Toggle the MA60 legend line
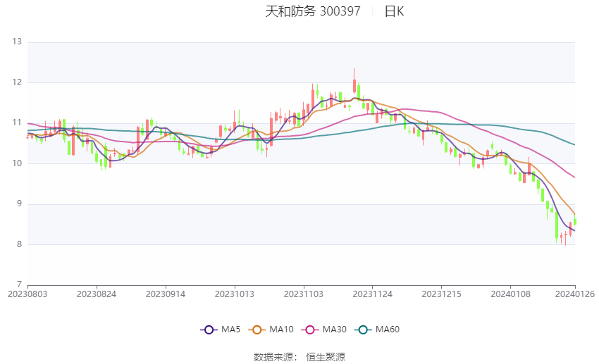This screenshot has height=364, width=599. coord(377,330)
